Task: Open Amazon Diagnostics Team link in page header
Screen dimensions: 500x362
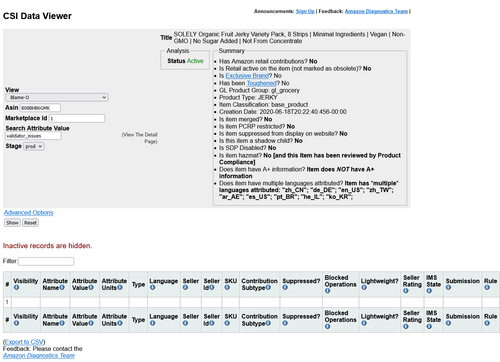Action: point(376,11)
